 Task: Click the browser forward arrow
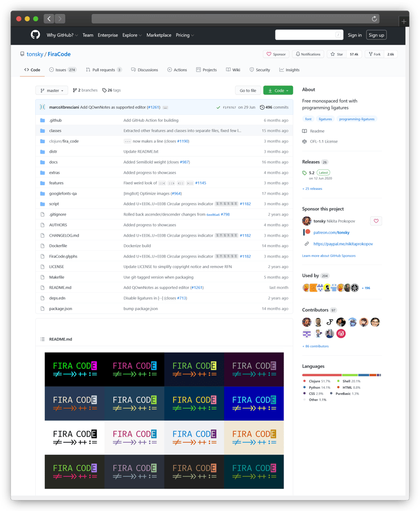pos(60,18)
